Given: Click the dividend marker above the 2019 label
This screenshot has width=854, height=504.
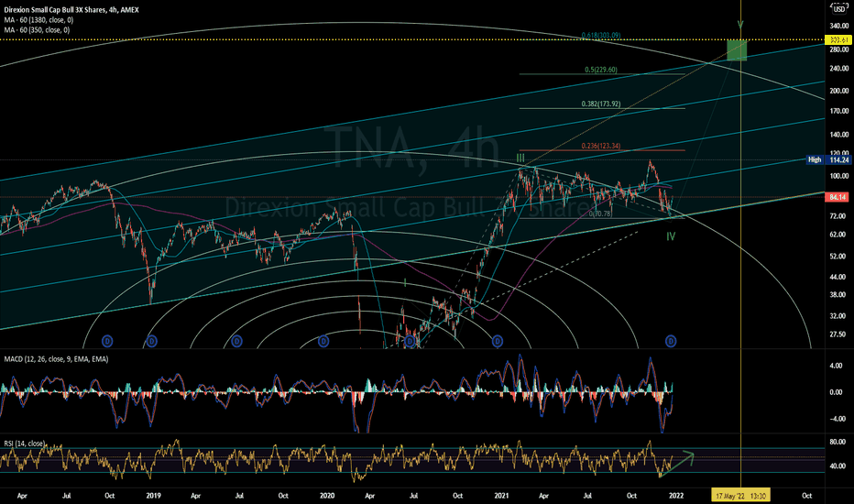Looking at the screenshot, I should click(152, 342).
